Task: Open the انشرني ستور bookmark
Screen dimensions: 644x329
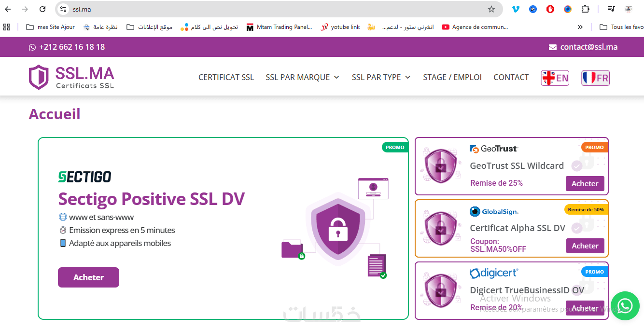Action: click(x=400, y=27)
